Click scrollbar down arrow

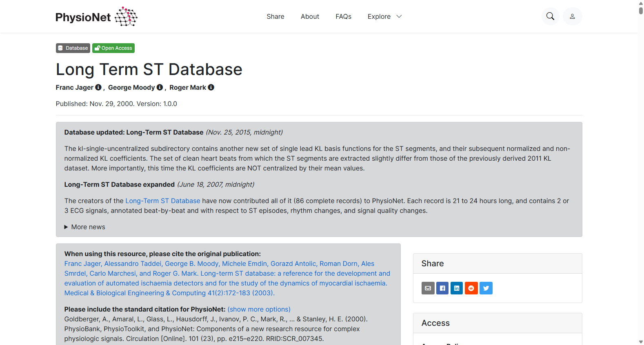[x=641, y=342]
